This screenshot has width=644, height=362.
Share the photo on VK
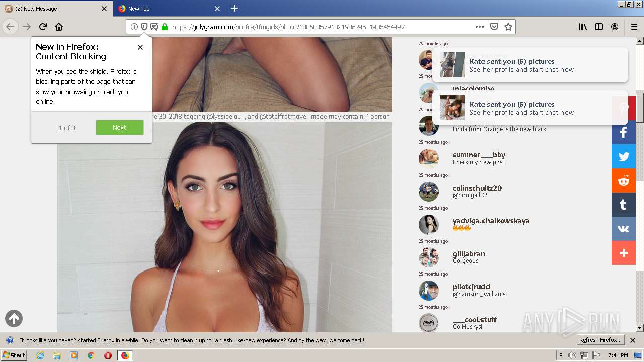(x=624, y=229)
